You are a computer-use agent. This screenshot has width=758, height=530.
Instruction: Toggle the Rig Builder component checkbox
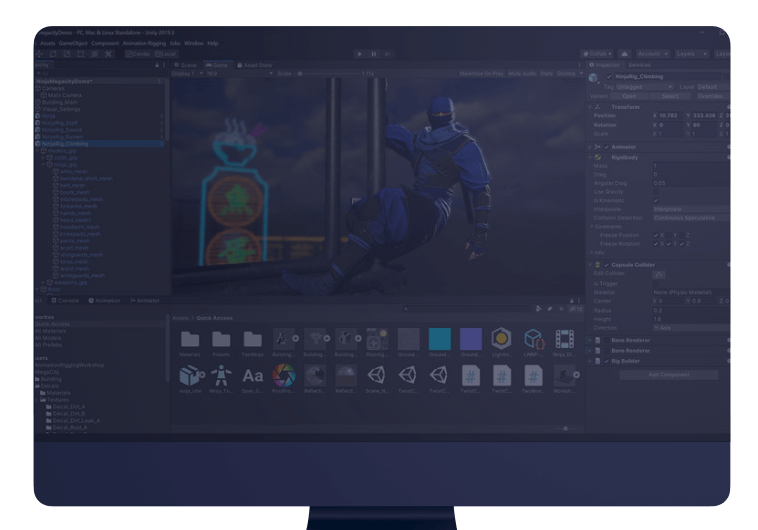pyautogui.click(x=606, y=361)
